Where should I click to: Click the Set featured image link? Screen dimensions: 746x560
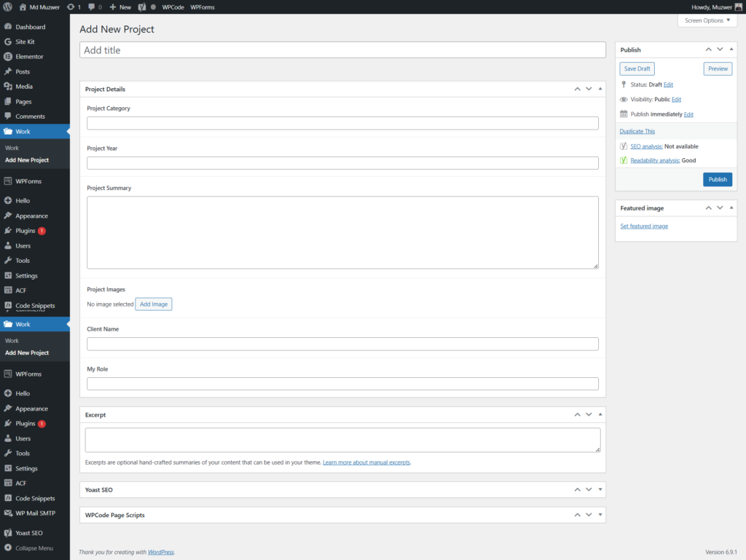pyautogui.click(x=644, y=226)
